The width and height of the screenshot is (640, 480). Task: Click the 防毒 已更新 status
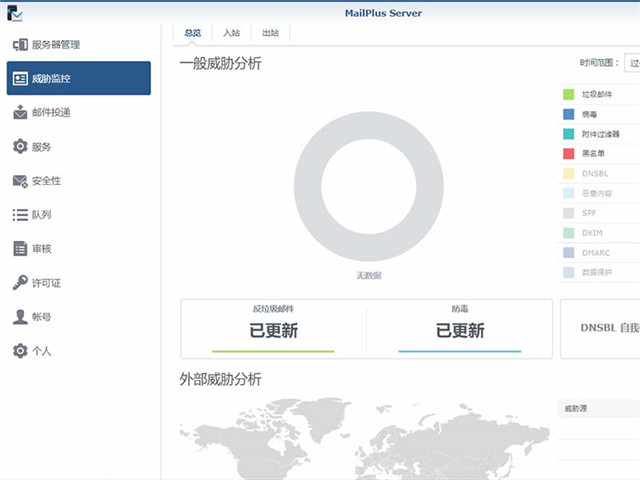(460, 330)
